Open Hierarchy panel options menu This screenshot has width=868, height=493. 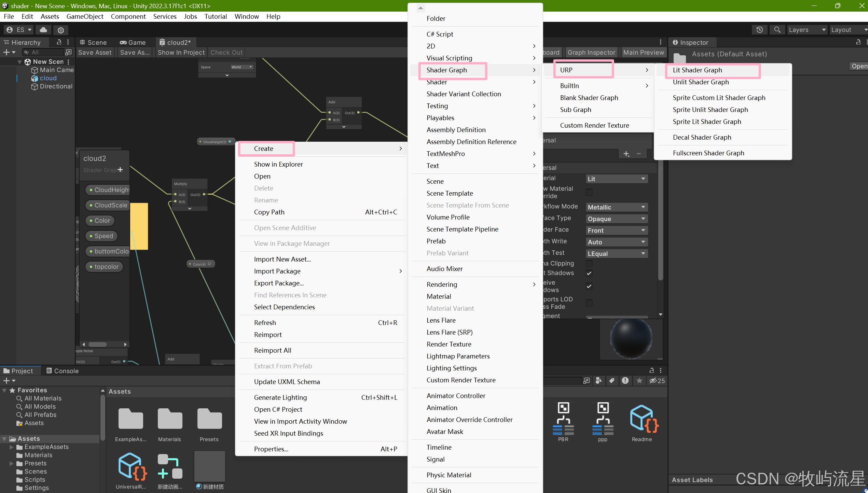[68, 42]
